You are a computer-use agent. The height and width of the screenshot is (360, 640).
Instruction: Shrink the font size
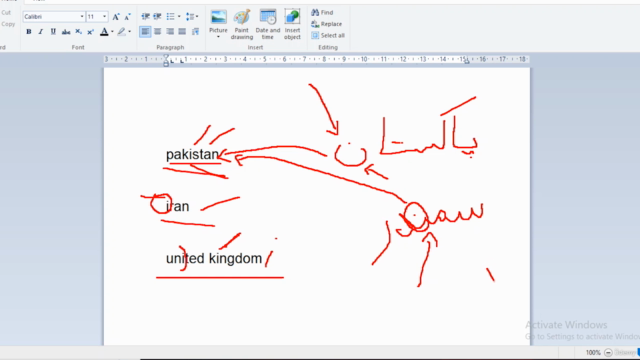[x=128, y=17]
